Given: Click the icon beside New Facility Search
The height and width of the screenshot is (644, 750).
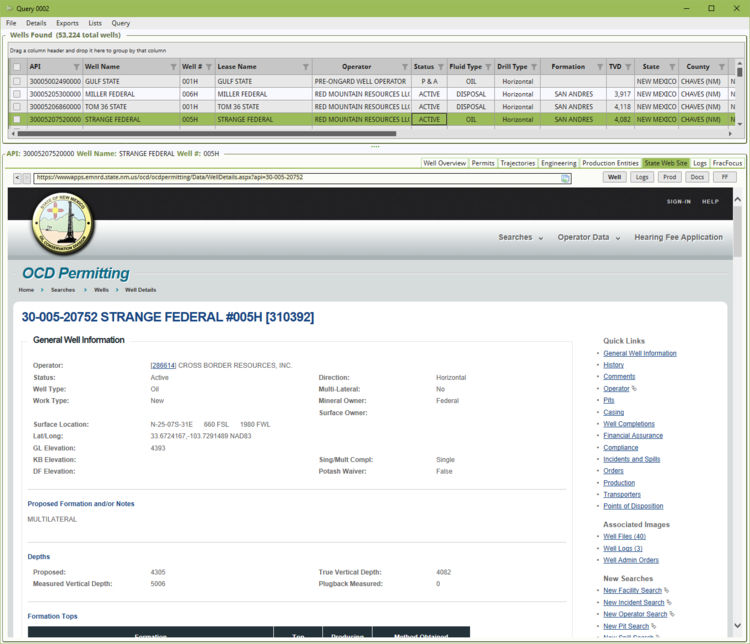Looking at the screenshot, I should (x=667, y=590).
